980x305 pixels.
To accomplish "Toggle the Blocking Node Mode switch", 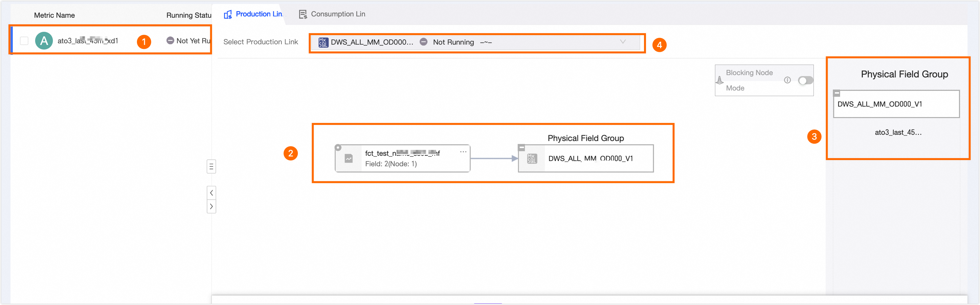I will [805, 80].
